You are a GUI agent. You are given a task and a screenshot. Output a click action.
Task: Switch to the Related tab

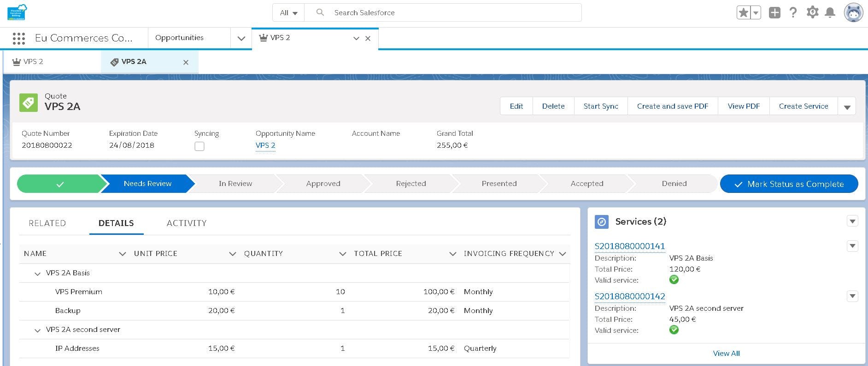tap(47, 223)
